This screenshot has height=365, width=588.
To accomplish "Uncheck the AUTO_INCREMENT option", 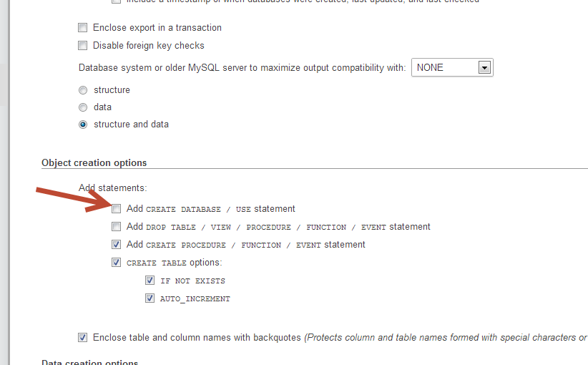I will pyautogui.click(x=150, y=298).
